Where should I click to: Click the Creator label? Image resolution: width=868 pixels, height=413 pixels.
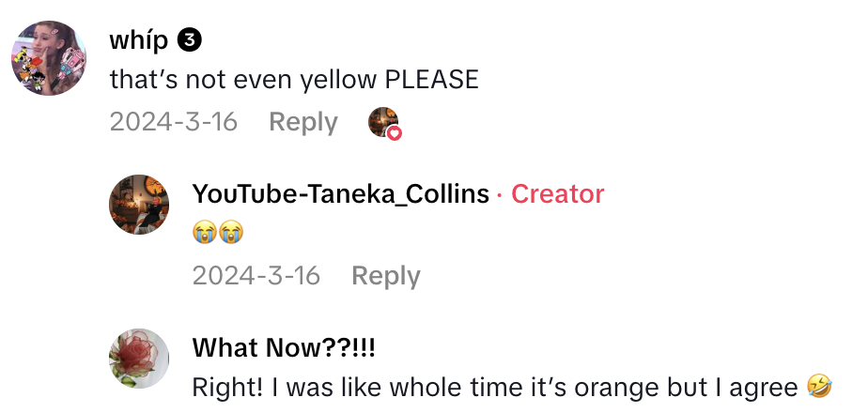coord(557,194)
